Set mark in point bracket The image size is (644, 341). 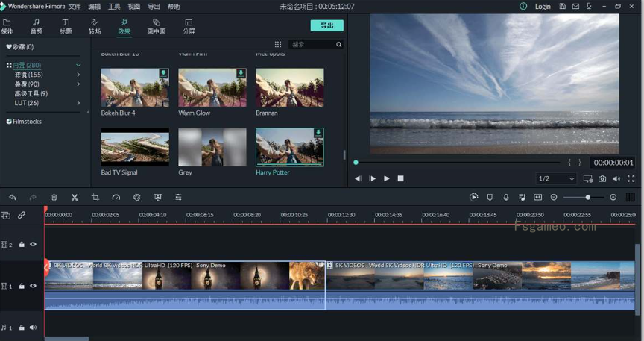569,163
